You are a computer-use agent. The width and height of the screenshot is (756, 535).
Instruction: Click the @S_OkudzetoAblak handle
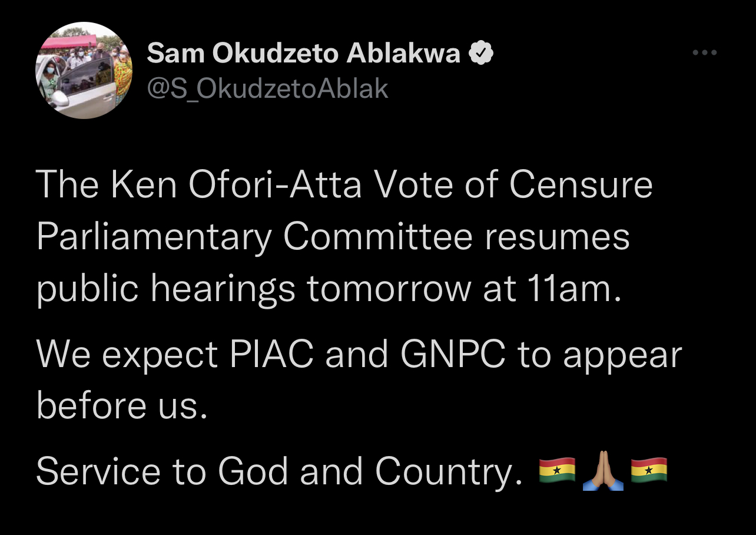tap(267, 88)
